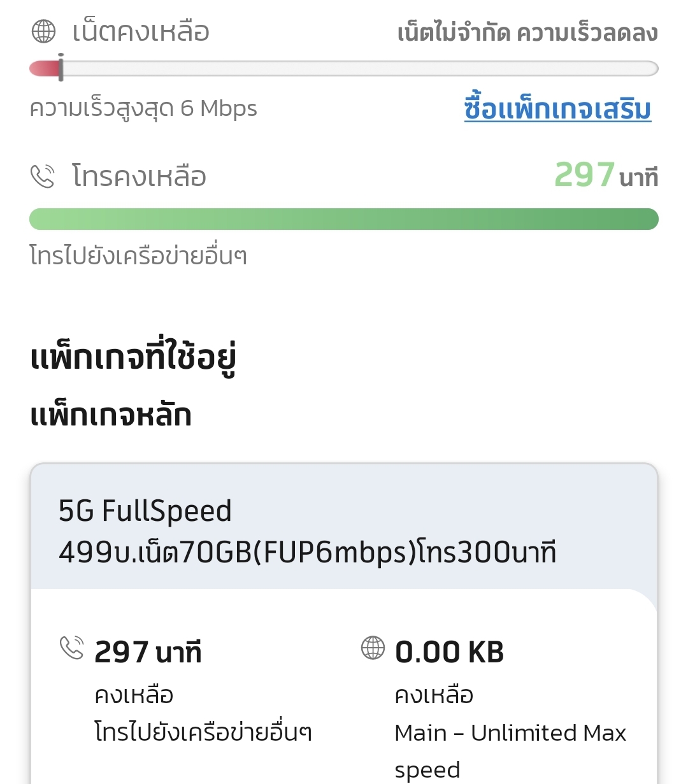Click the โทรไปยังเครือข่ายอื่นๆ text under green bar
The image size is (688, 784).
click(x=138, y=255)
